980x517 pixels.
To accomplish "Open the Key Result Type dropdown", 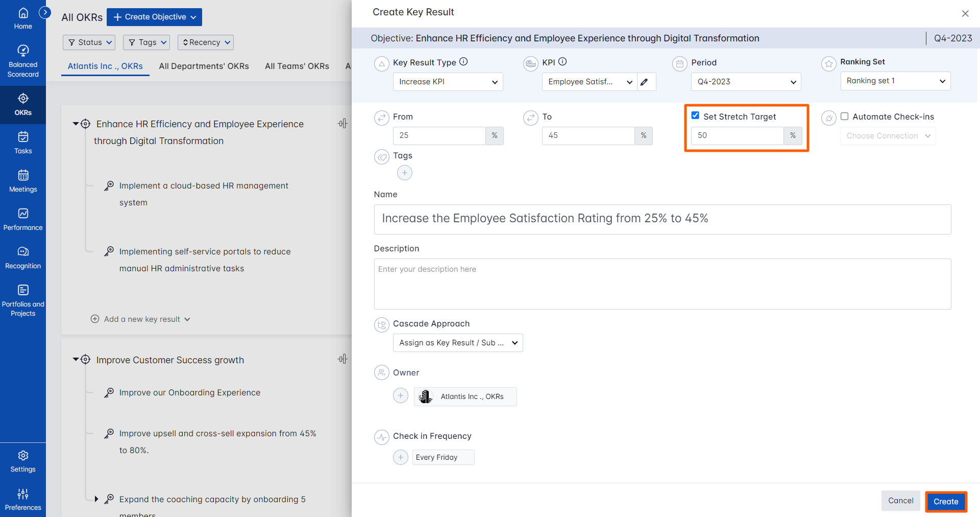I will pos(448,82).
